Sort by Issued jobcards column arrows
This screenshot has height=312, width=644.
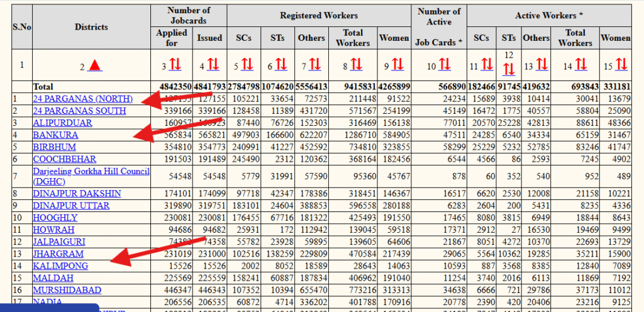[x=213, y=65]
